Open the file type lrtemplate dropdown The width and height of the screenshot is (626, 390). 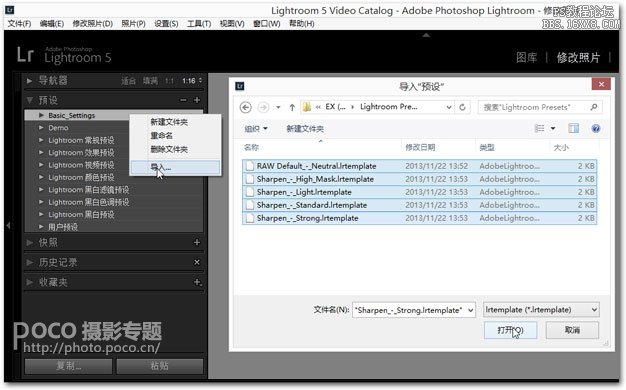pyautogui.click(x=541, y=309)
